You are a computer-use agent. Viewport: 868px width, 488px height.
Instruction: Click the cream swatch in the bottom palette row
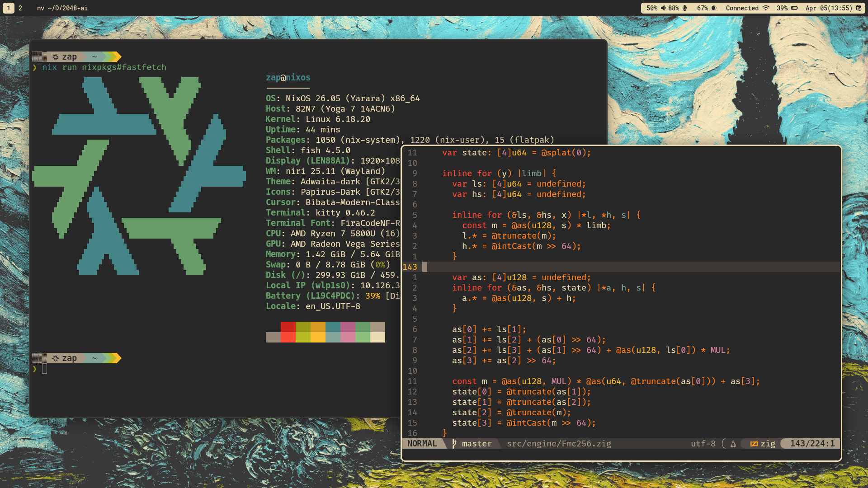[377, 337]
